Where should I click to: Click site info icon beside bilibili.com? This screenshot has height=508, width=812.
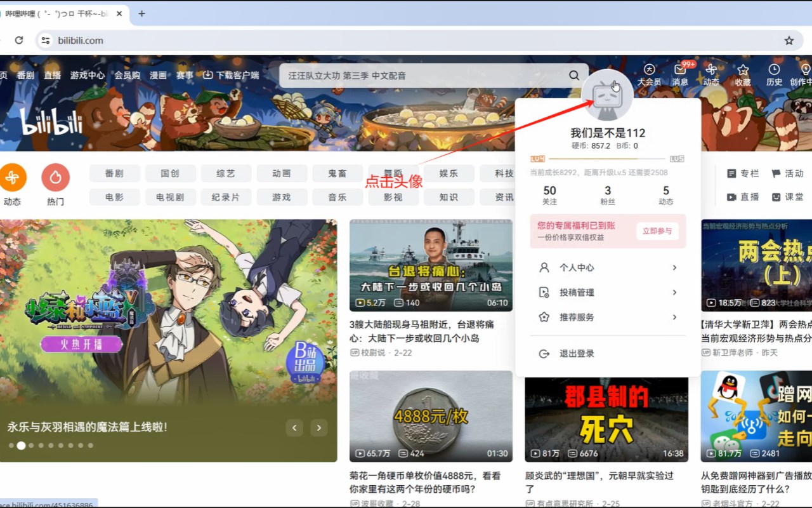point(45,40)
